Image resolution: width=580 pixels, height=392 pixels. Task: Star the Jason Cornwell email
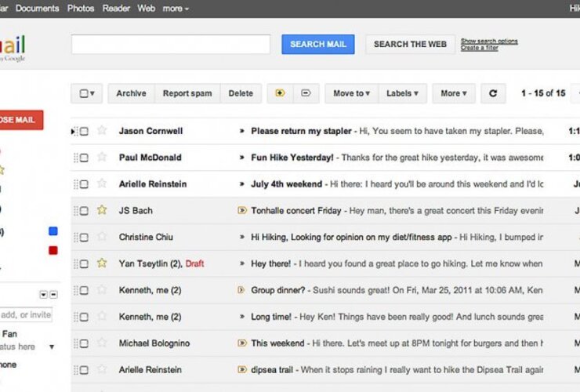(x=101, y=131)
